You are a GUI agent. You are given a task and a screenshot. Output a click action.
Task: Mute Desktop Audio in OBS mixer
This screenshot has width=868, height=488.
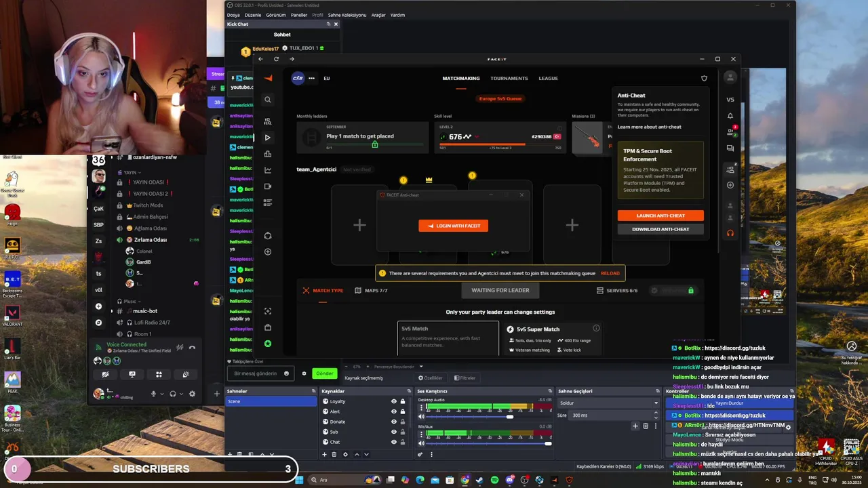(x=421, y=416)
